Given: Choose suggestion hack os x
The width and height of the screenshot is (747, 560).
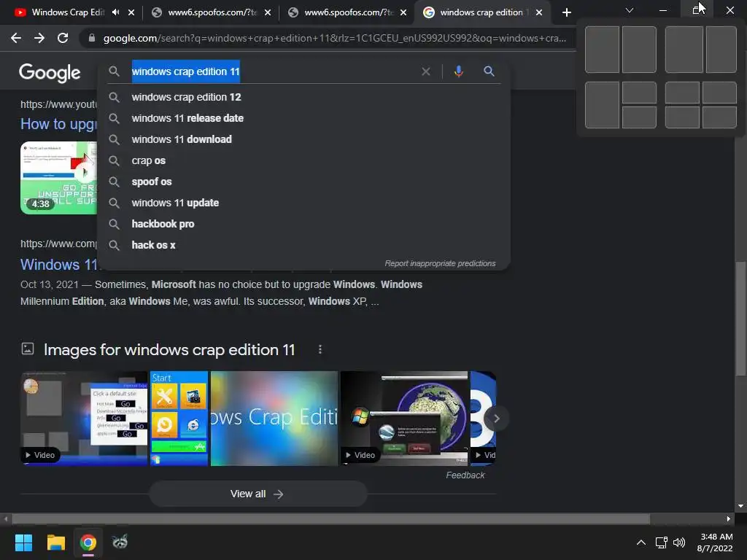Looking at the screenshot, I should [303, 245].
